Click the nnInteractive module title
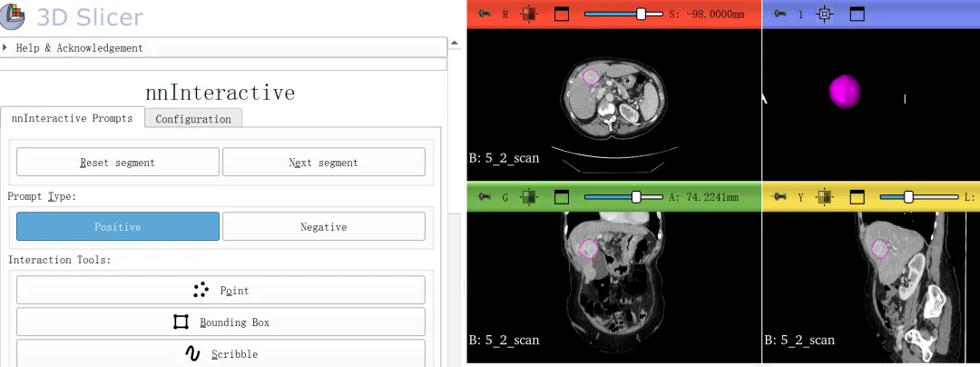The width and height of the screenshot is (980, 367). pos(220,93)
